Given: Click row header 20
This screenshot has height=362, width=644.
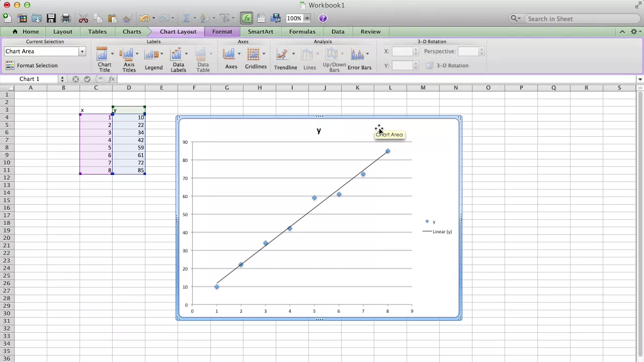Looking at the screenshot, I should [x=7, y=238].
